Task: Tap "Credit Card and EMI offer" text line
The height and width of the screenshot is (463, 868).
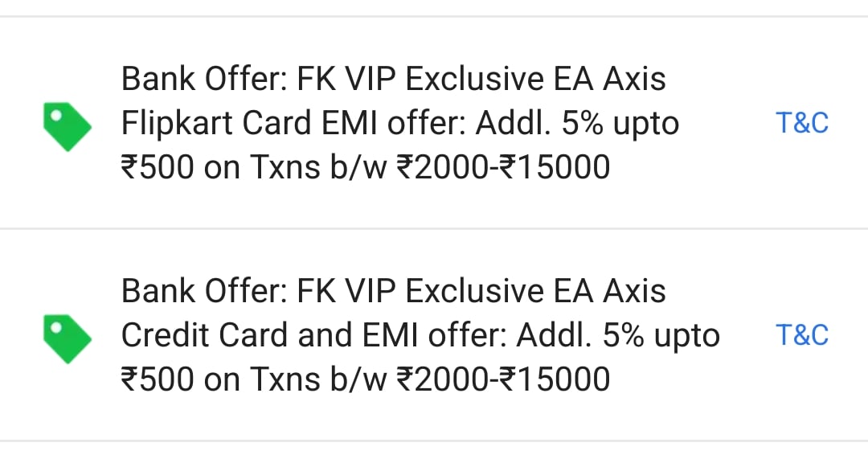Action: (314, 335)
